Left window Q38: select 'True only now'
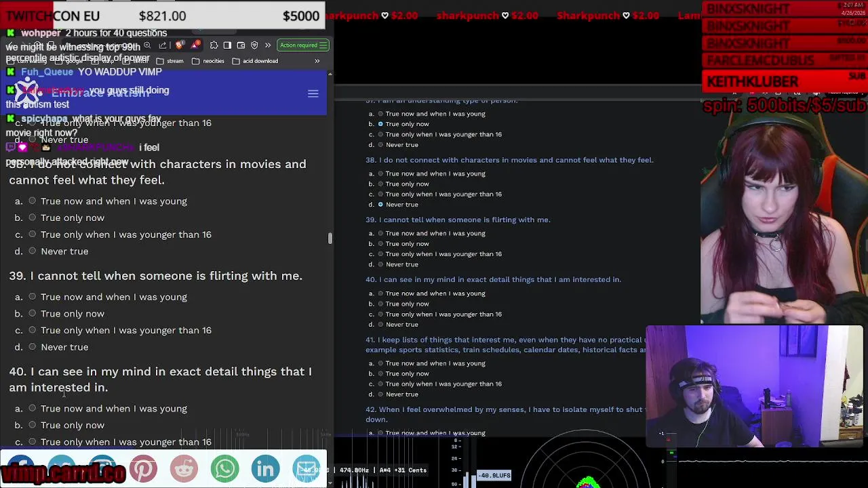 32,218
